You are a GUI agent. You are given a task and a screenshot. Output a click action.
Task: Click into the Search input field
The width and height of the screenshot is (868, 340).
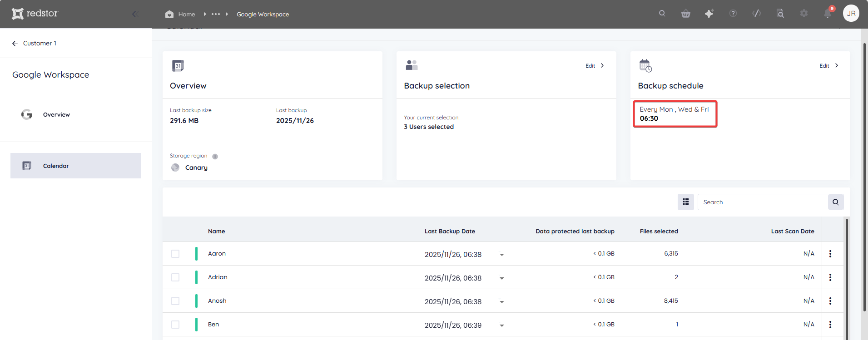[x=763, y=202]
